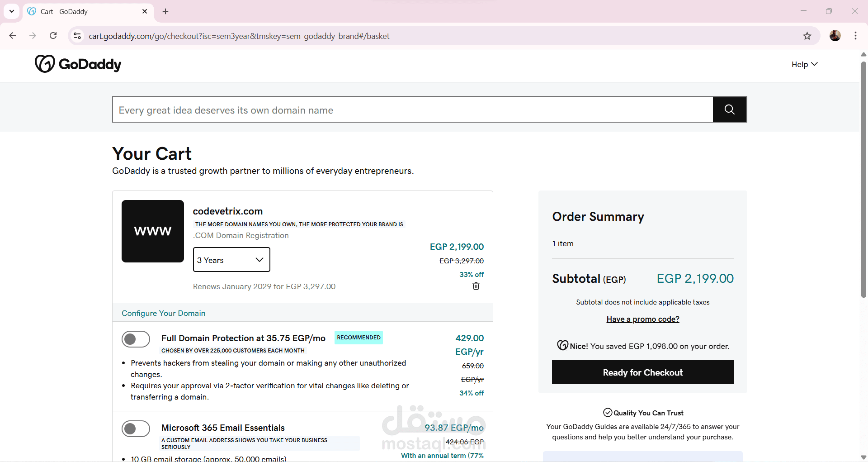
Task: Click the Microsoft 365 Email Essentials title
Action: (223, 428)
